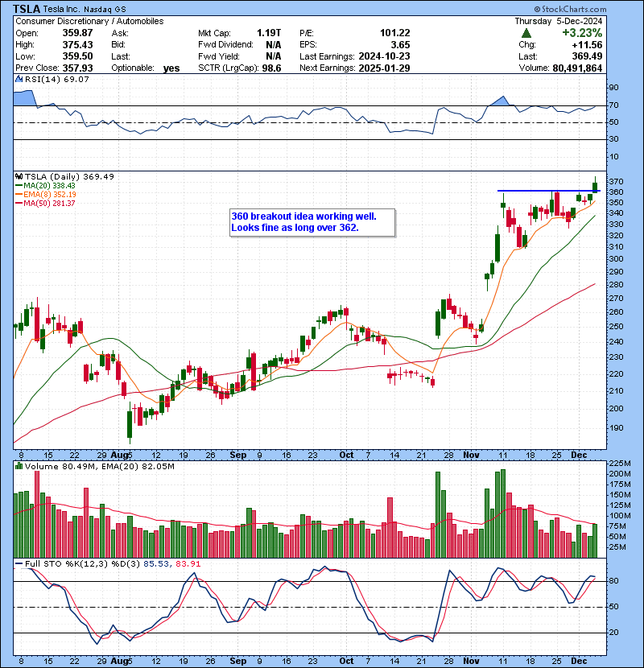The height and width of the screenshot is (668, 644).
Task: Click the Tesla Inc. company name
Action: point(61,9)
